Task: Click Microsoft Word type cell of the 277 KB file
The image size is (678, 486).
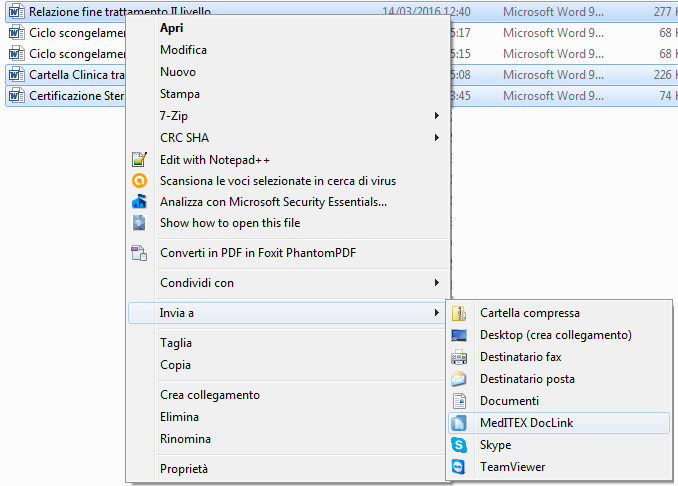Action: click(553, 12)
